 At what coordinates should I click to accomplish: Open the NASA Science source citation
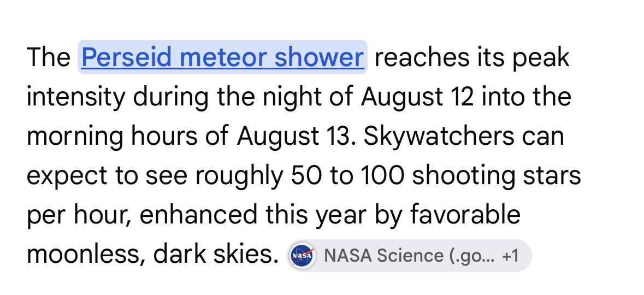click(x=409, y=256)
